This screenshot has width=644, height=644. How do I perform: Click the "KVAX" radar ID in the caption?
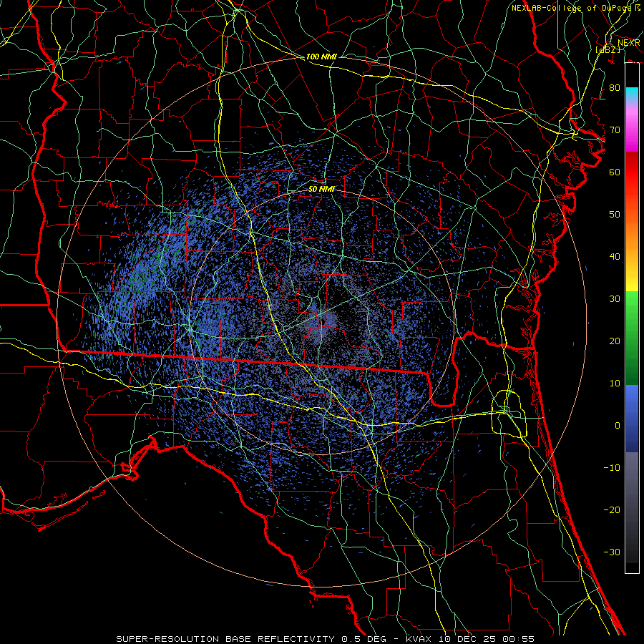419,639
